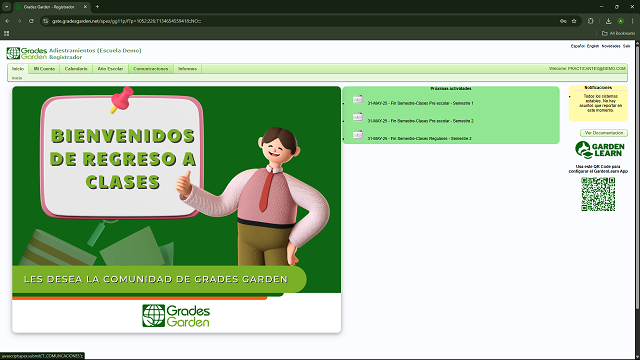The width and height of the screenshot is (640, 360).
Task: Open the Chrome profile avatar
Action: [x=620, y=21]
